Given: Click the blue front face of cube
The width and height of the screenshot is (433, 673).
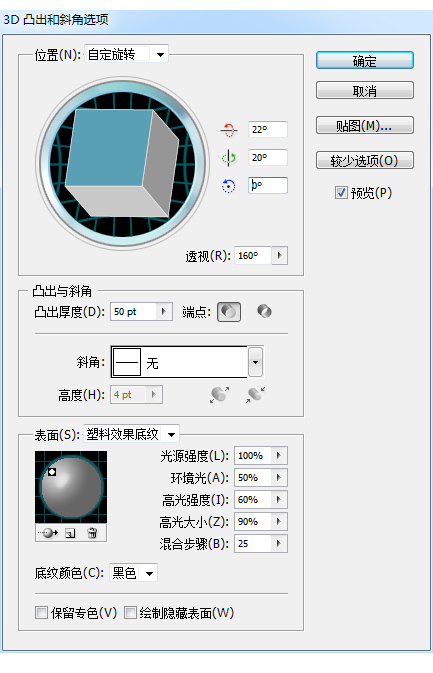Looking at the screenshot, I should (109, 148).
